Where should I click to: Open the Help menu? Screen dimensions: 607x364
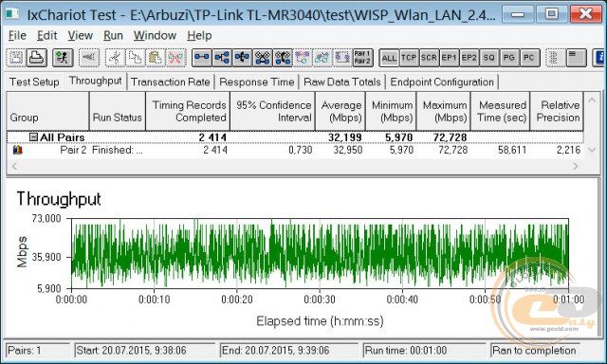199,36
